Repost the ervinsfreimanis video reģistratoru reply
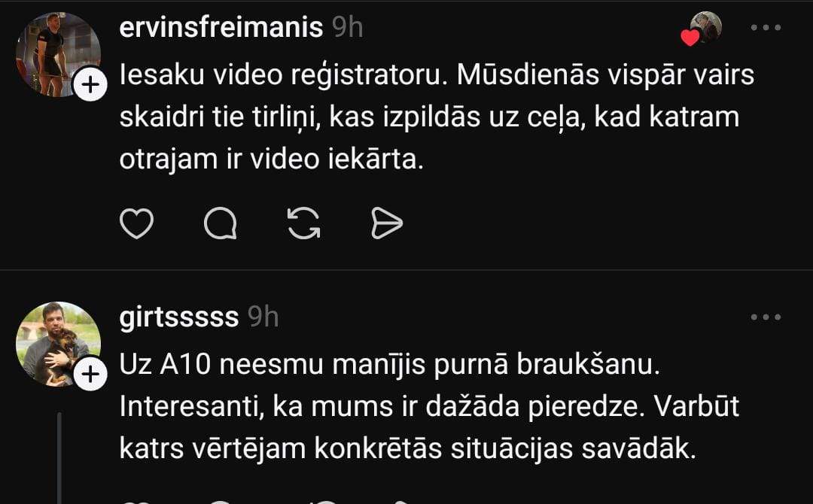Screen dimensions: 813x504 click(x=304, y=223)
